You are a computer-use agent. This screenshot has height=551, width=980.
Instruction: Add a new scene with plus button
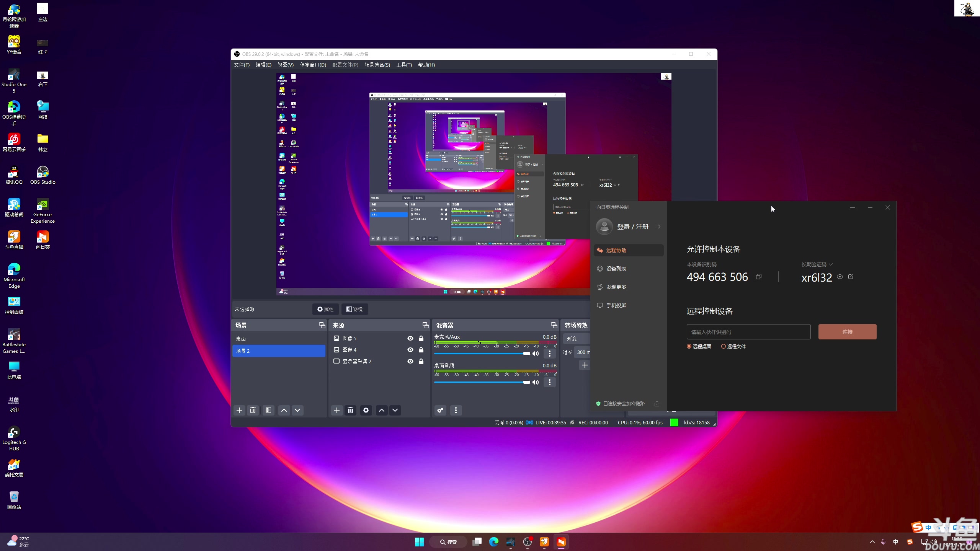pos(239,410)
